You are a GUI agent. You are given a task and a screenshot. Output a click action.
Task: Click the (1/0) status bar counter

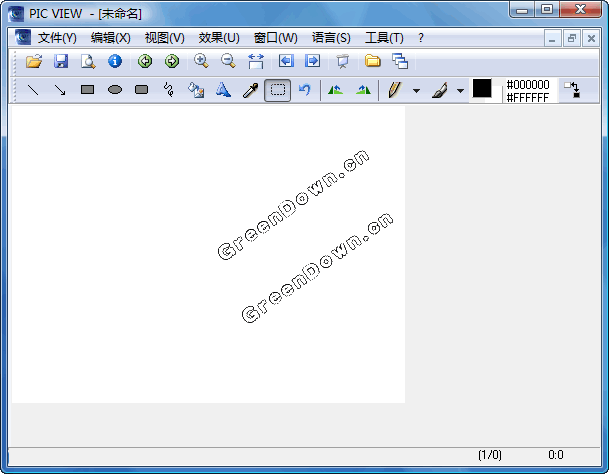[x=490, y=455]
